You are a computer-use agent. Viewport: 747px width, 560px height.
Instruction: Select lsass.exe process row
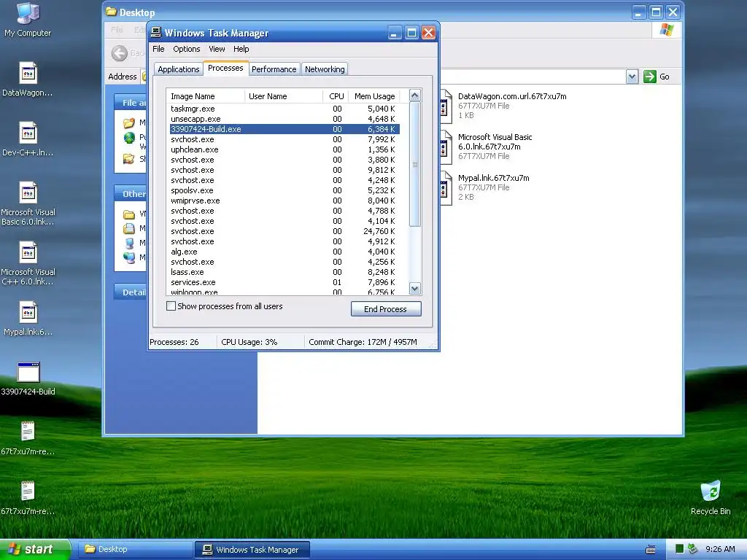tap(285, 272)
